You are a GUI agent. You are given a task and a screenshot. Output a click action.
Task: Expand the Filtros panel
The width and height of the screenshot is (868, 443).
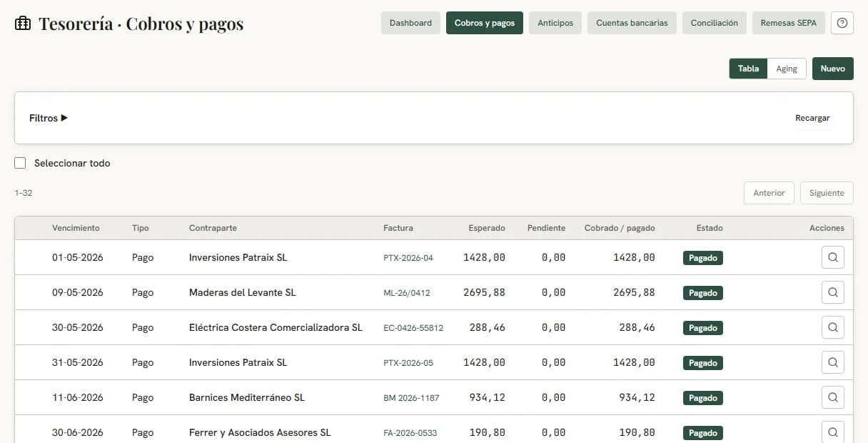(49, 118)
